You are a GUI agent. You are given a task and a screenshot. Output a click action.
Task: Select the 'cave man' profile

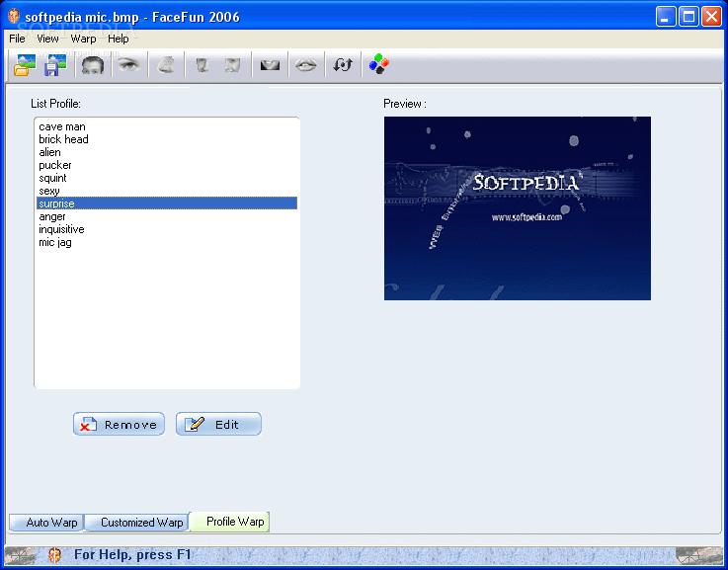(x=167, y=126)
